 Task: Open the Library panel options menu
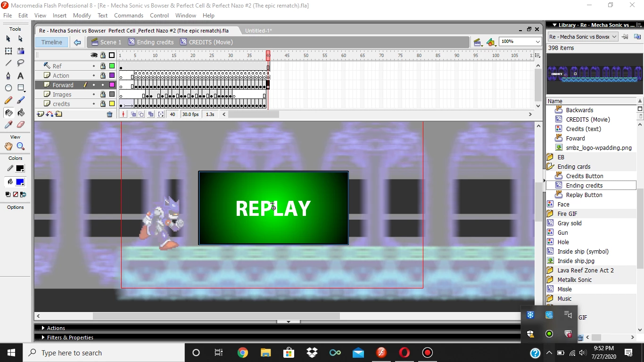click(x=639, y=25)
